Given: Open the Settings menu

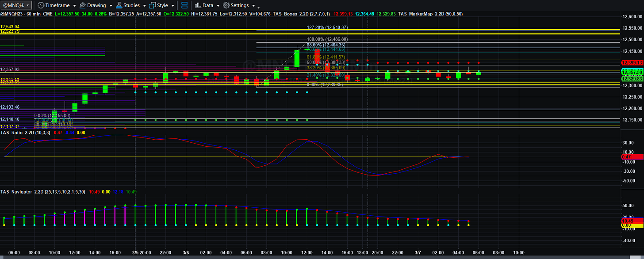Looking at the screenshot, I should (x=240, y=5).
